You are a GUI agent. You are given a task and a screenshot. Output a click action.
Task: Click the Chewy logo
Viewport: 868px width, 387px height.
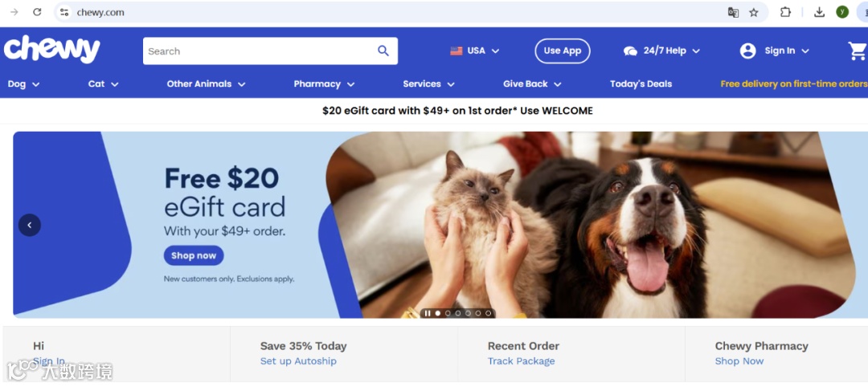(x=51, y=49)
